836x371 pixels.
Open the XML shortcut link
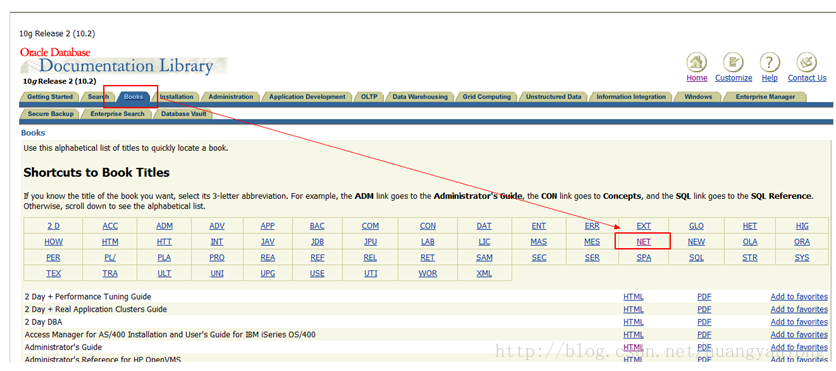484,273
